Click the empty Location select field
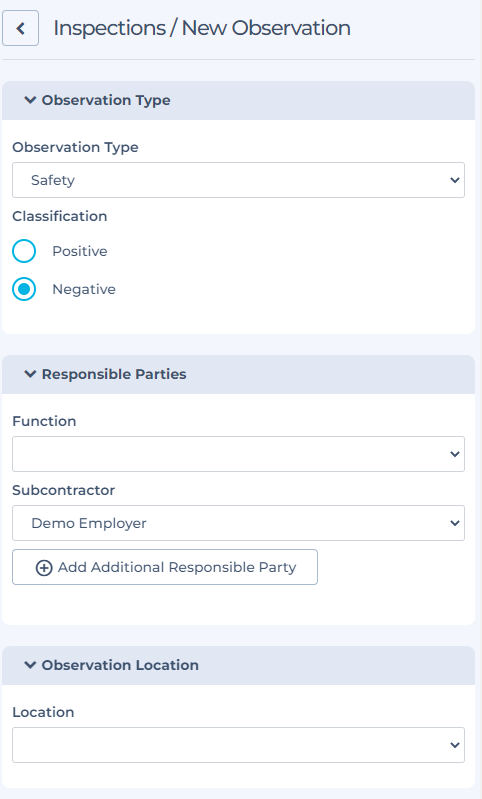Viewport: 482px width, 799px height. coord(238,745)
